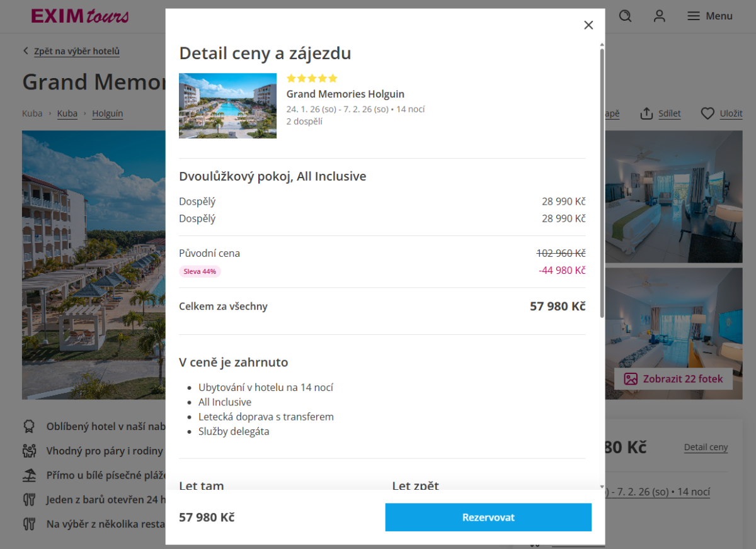Image resolution: width=756 pixels, height=549 pixels.
Task: Click the cutlery icon beside Jeden z barů
Action: [29, 500]
